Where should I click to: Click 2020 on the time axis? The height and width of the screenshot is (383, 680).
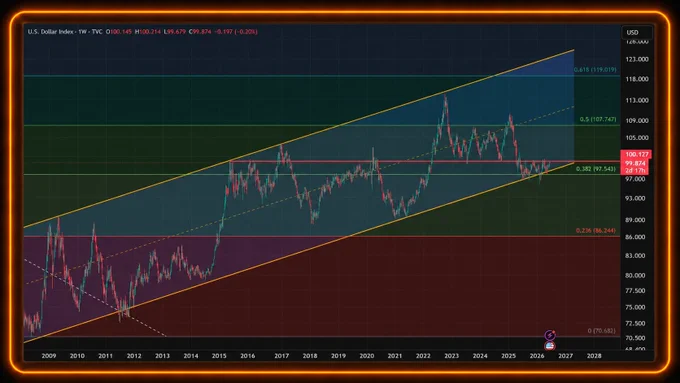coord(366,356)
